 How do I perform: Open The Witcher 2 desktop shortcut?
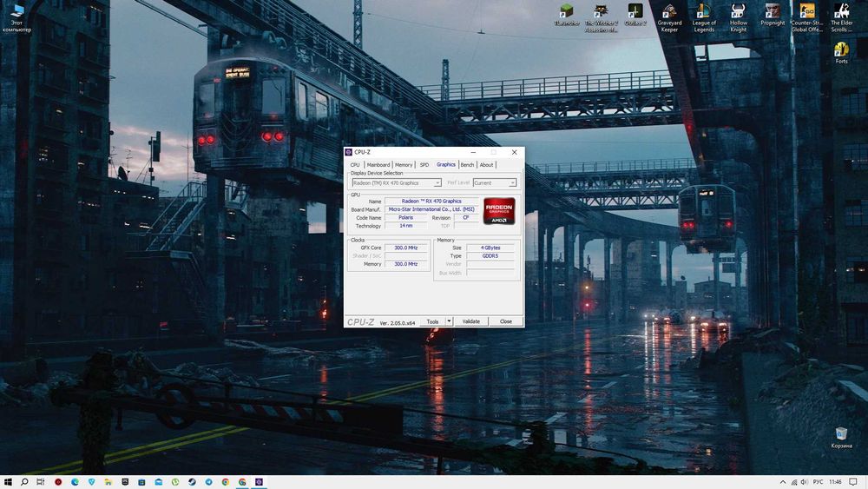(602, 17)
